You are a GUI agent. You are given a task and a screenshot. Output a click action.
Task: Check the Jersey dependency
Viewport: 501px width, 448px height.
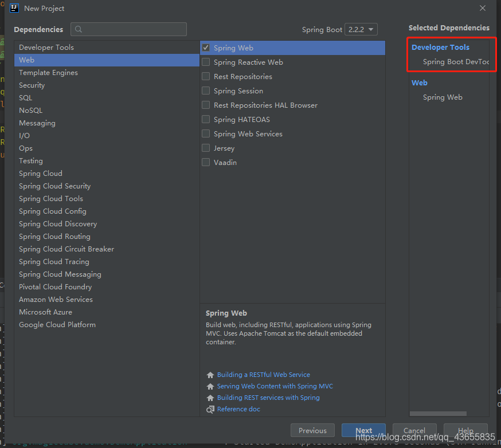click(x=206, y=148)
